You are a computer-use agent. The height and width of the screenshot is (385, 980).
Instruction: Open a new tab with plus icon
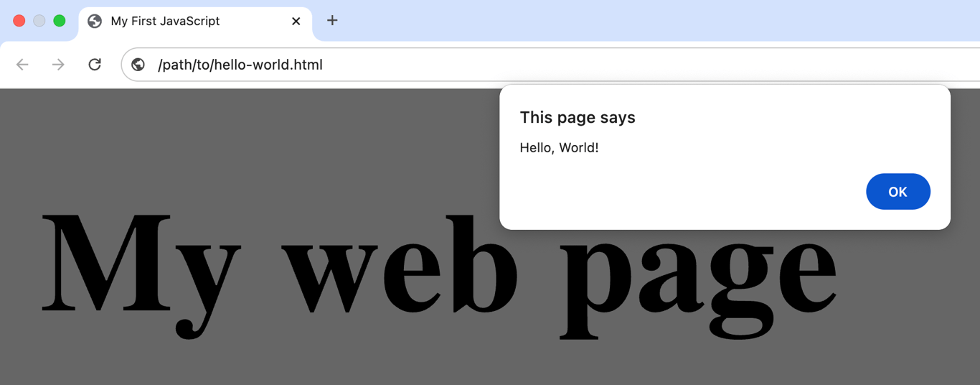point(332,21)
